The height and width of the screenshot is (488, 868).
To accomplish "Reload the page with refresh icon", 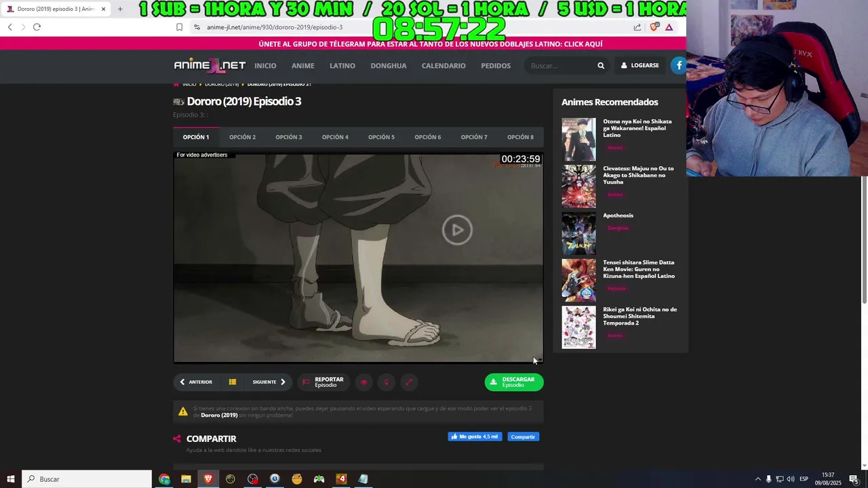I will pyautogui.click(x=37, y=27).
